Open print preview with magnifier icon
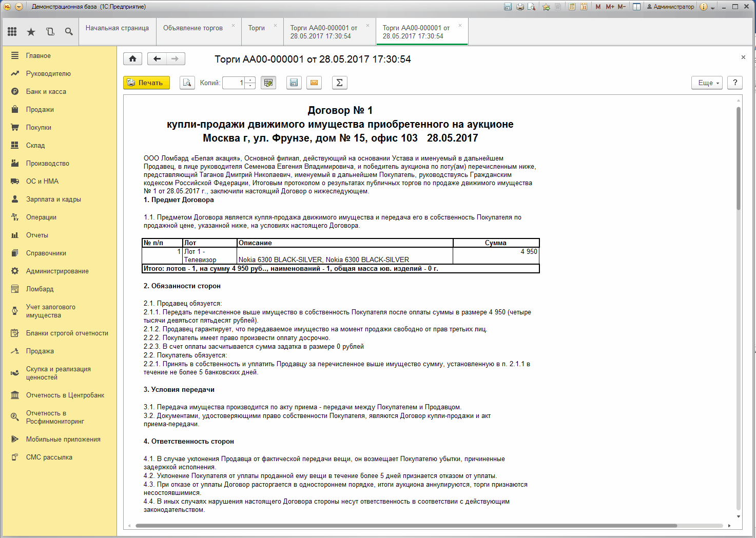The width and height of the screenshot is (756, 538). (187, 83)
